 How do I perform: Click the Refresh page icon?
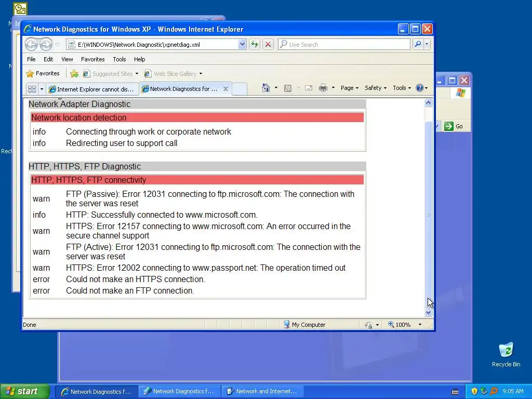coord(255,45)
